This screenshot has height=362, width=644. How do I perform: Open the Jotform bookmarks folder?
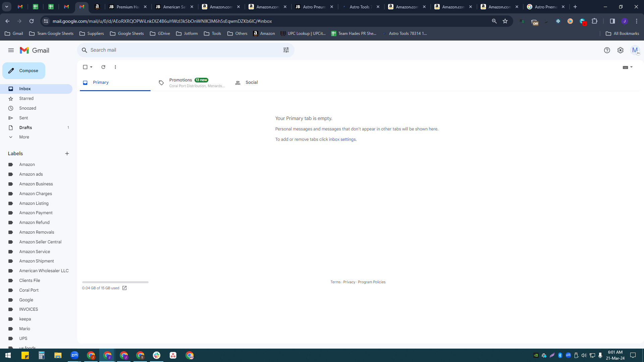(x=187, y=34)
